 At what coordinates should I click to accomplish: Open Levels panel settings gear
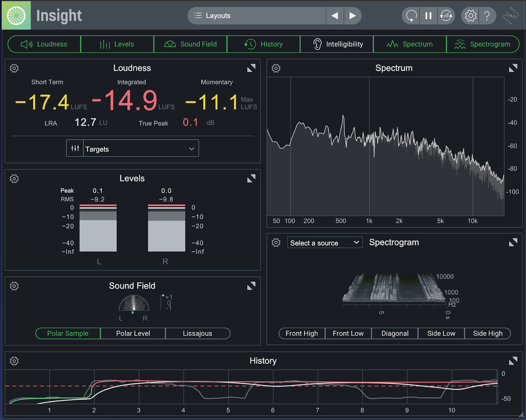coord(14,179)
